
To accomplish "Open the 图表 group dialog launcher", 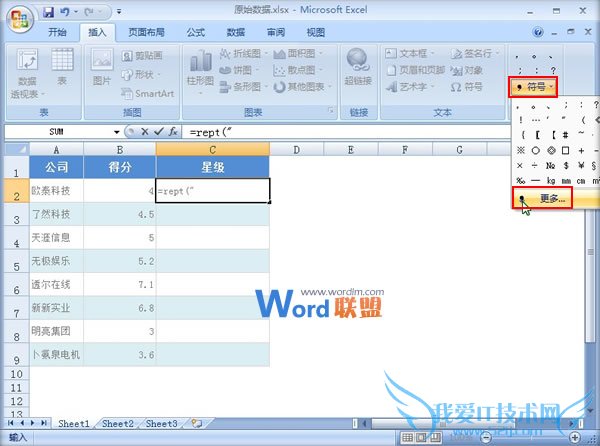I will [x=331, y=111].
